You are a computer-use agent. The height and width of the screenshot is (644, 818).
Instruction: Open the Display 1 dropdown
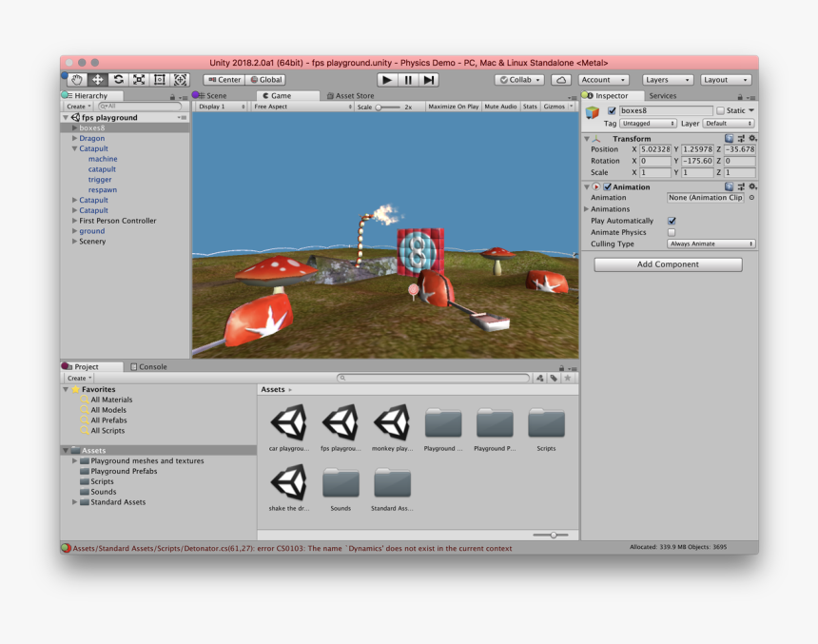click(x=222, y=107)
